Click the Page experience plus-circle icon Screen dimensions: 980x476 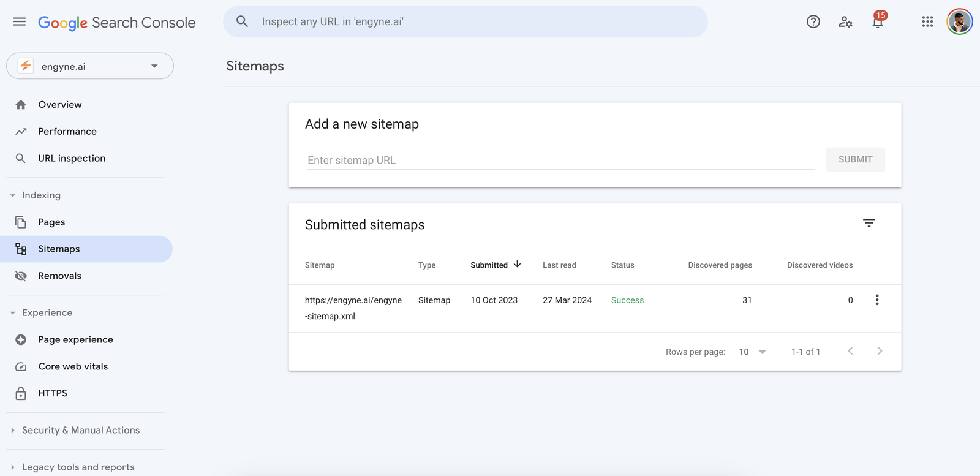pos(21,340)
